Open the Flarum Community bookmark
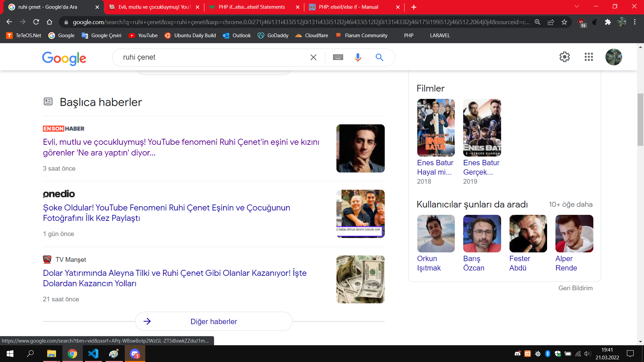This screenshot has width=644, height=362. [x=361, y=36]
